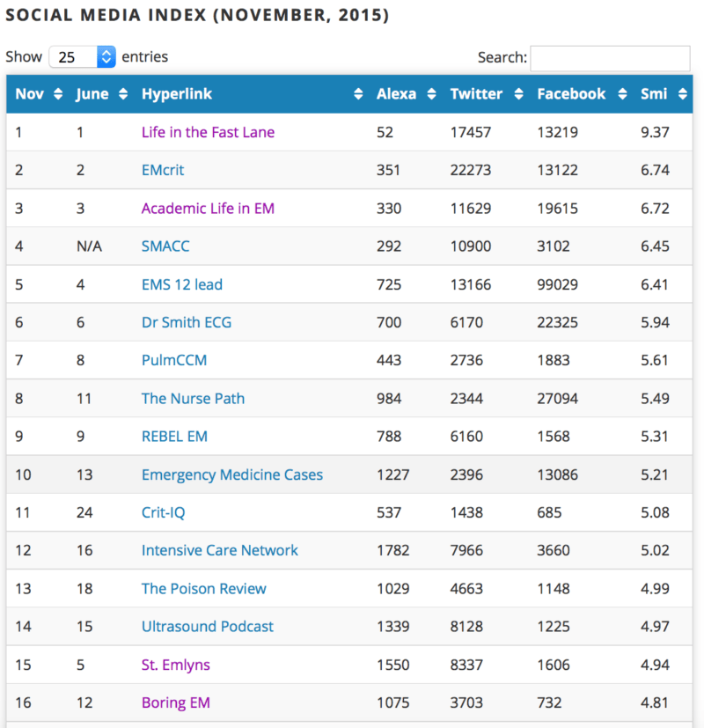Click sort arrows icon in Hyperlink column
This screenshot has width=704, height=728.
(358, 94)
